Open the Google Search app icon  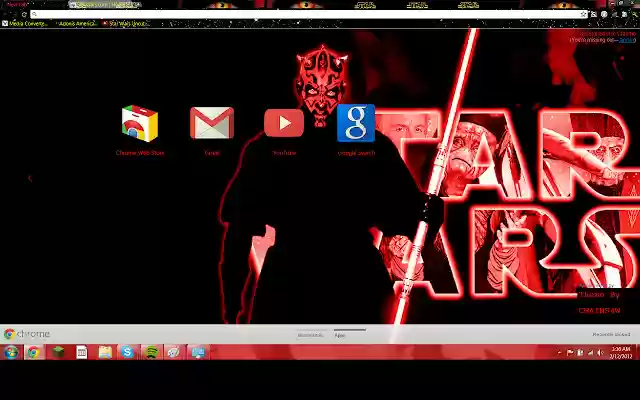point(356,123)
